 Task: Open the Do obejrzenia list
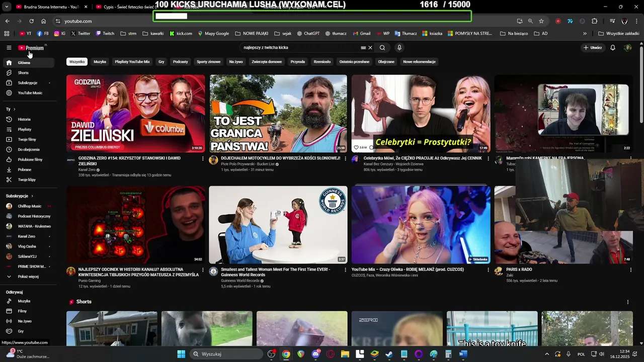28,150
